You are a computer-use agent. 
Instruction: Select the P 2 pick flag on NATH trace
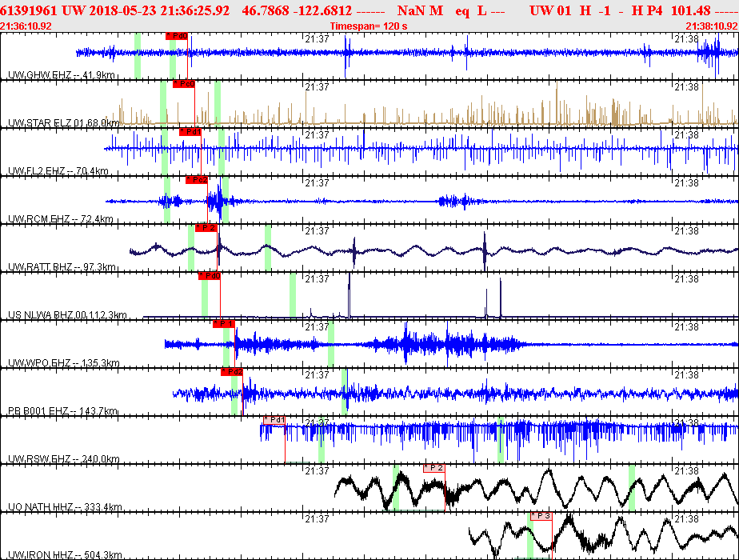tap(433, 469)
